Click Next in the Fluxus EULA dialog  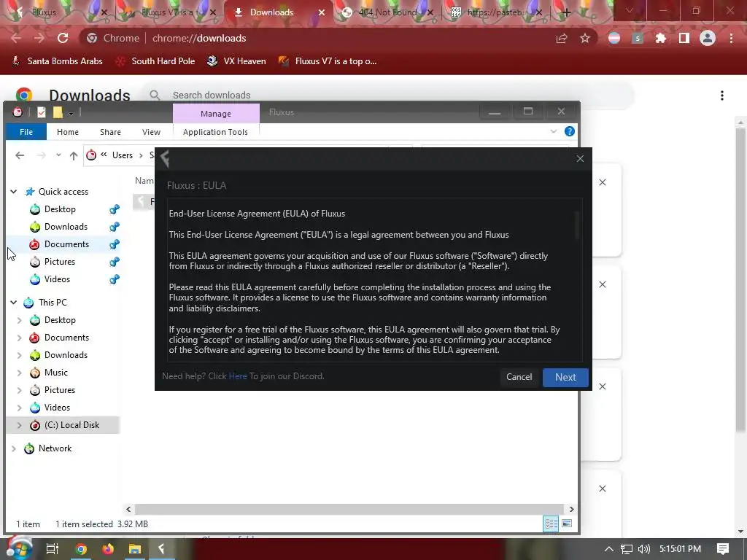point(565,377)
